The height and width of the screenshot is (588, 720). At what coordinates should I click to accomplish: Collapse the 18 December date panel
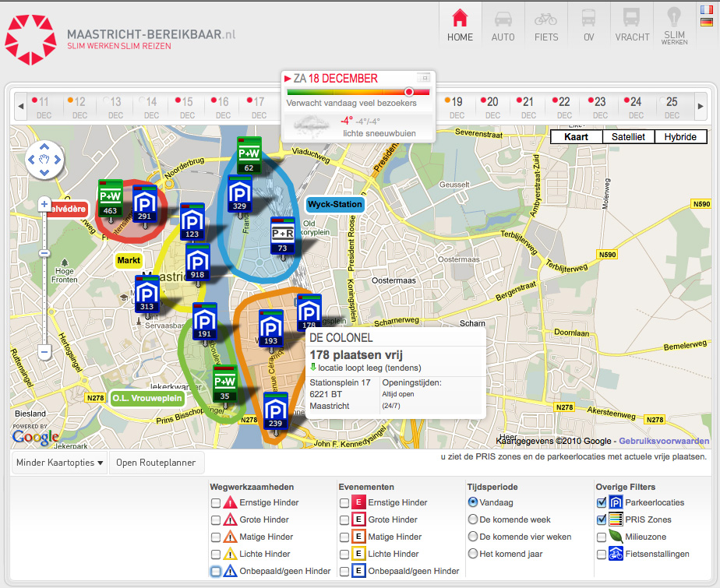coord(424,78)
